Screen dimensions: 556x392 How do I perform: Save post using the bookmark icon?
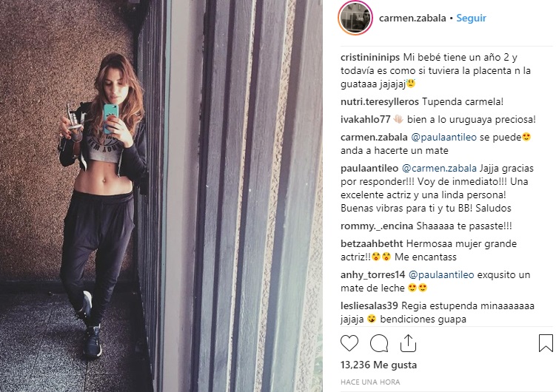tap(546, 342)
